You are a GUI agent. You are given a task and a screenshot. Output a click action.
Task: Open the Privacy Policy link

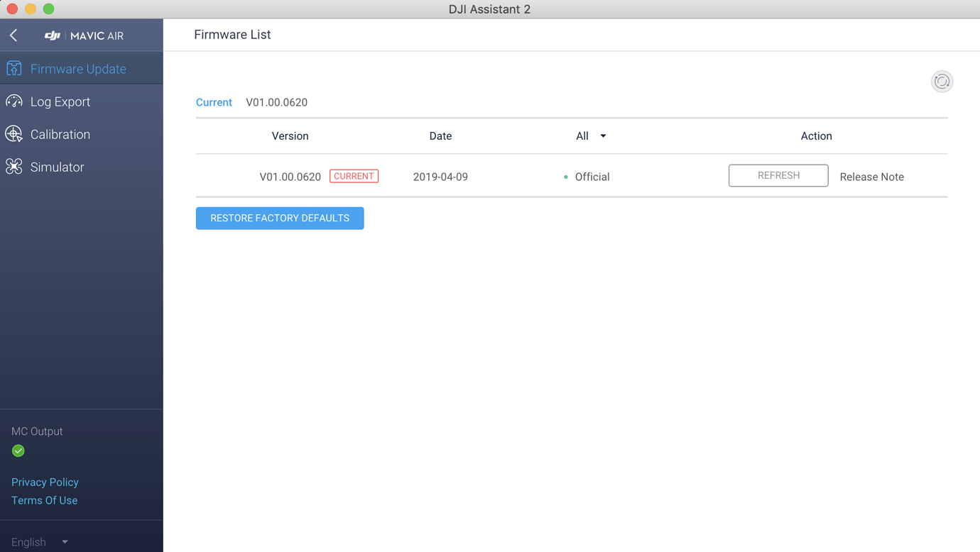click(x=45, y=482)
